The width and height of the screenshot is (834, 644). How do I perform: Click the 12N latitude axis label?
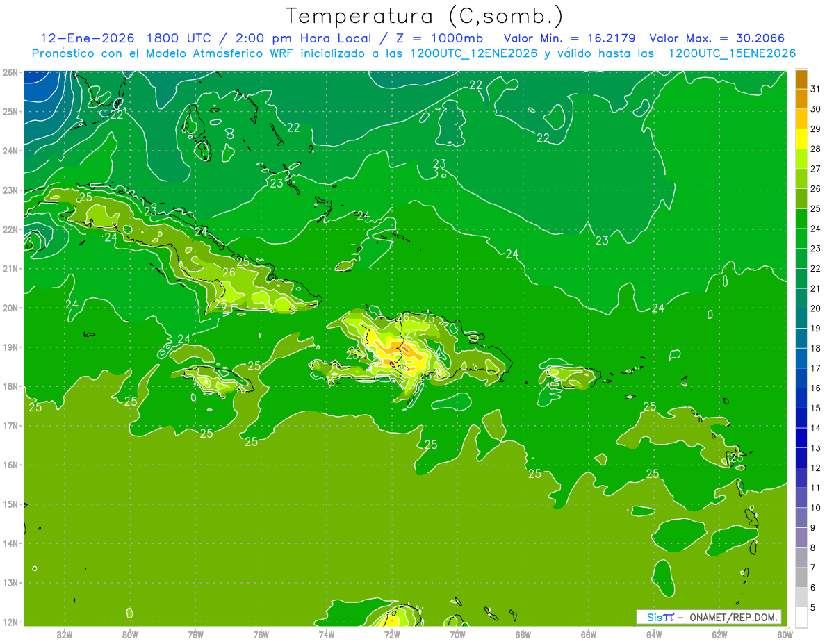[x=10, y=622]
